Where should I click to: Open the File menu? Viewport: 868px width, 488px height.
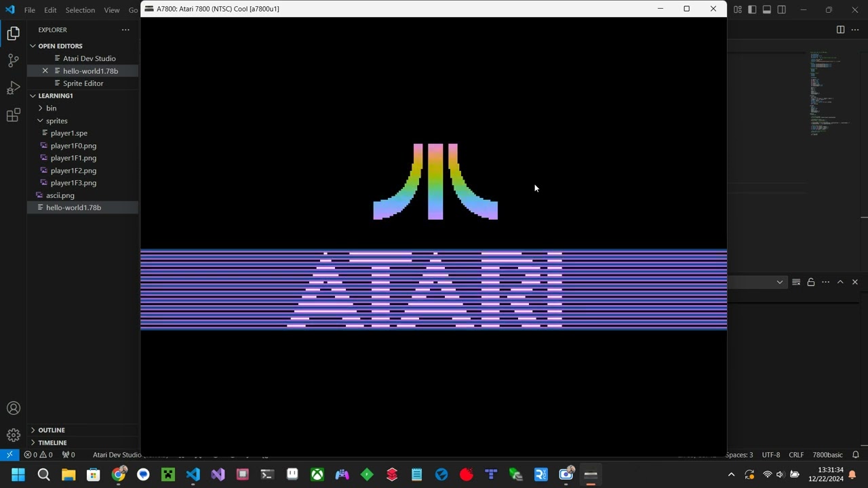30,10
